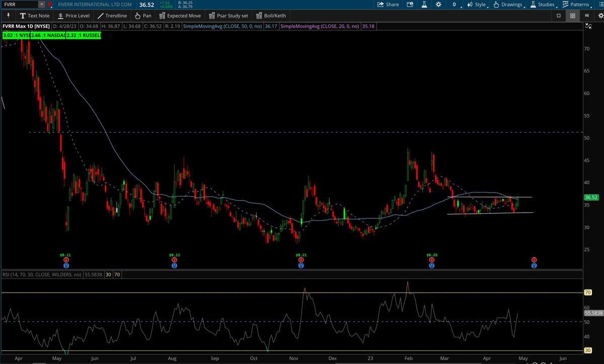
Task: Select the Text Note tool
Action: click(35, 16)
